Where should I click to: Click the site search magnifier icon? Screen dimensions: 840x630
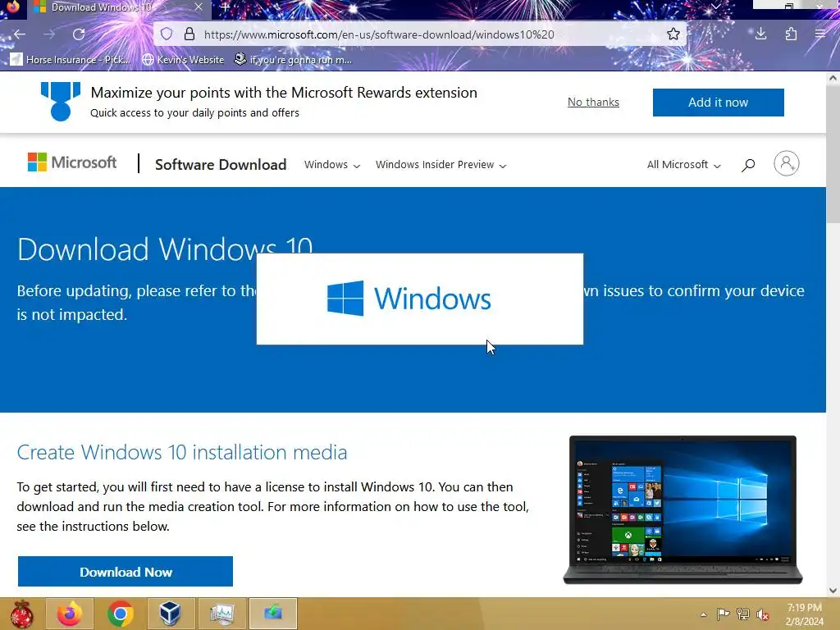coord(748,164)
